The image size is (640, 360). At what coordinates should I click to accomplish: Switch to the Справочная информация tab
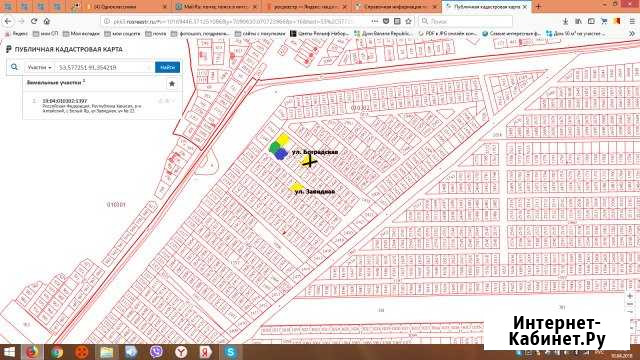coord(396,7)
